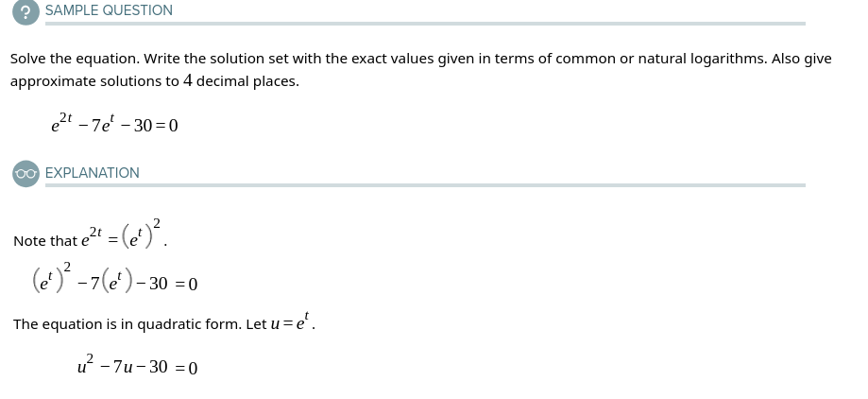Viewport: 868px width, 399px height.
Task: Select the SAMPLE QUESTION heading label
Action: tap(109, 10)
